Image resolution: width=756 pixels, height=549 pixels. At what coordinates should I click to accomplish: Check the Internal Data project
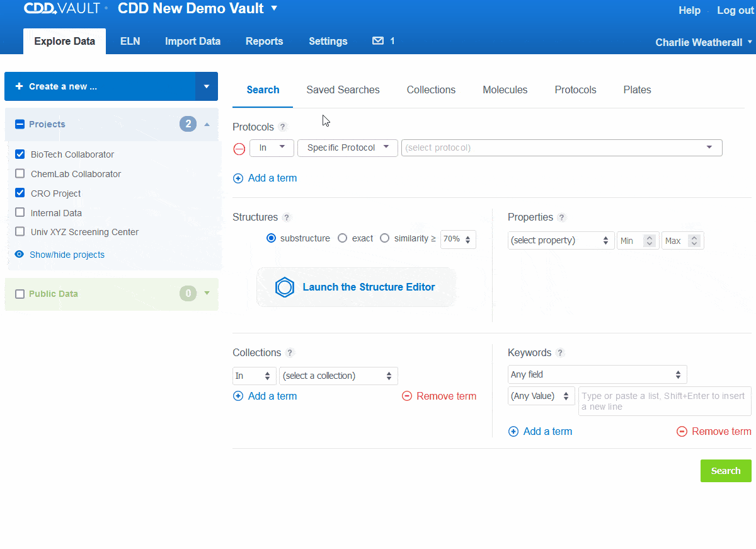point(20,213)
